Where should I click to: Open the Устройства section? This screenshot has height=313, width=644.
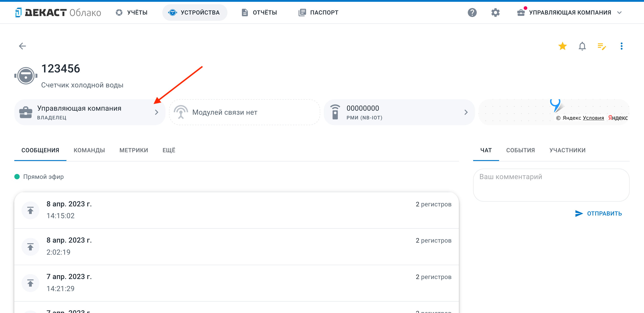click(195, 13)
